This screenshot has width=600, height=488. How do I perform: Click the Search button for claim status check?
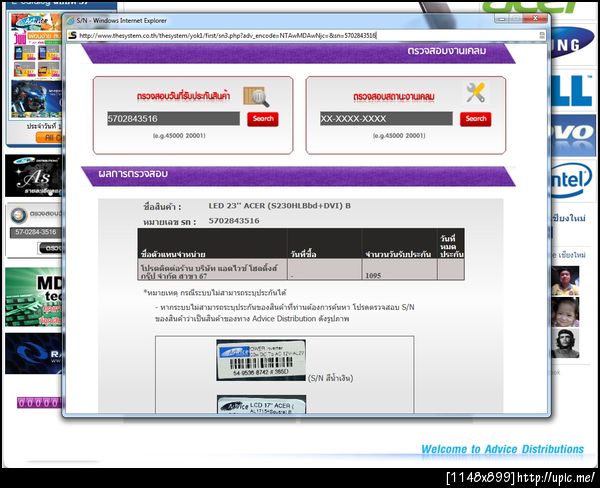pos(475,119)
